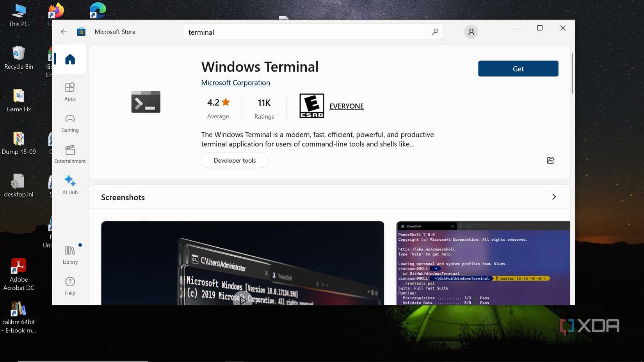Open the Gaming section
Viewport: 644px width, 362px height.
click(x=70, y=123)
